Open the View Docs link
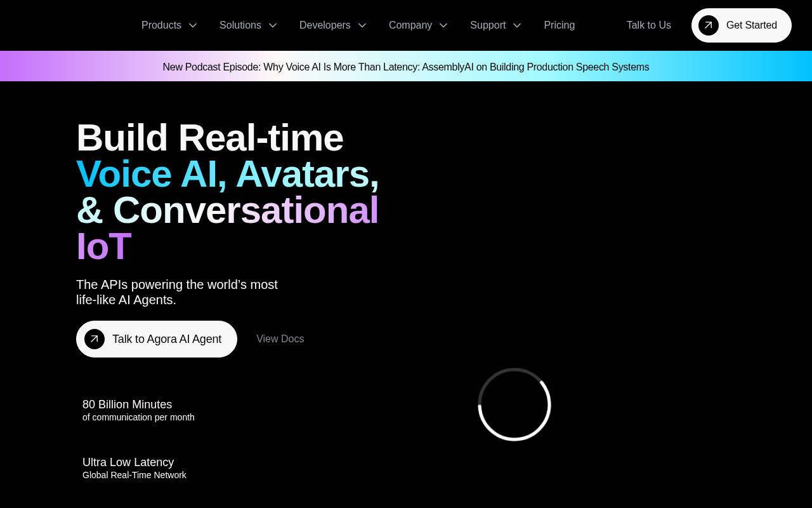The width and height of the screenshot is (812, 508). click(x=280, y=339)
